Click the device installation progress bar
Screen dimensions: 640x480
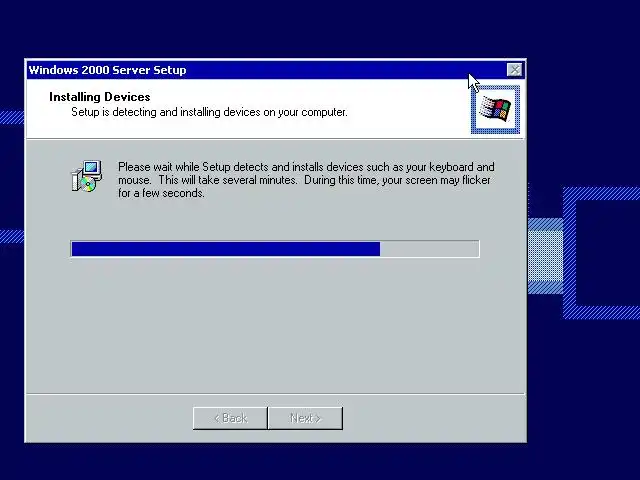pos(275,249)
